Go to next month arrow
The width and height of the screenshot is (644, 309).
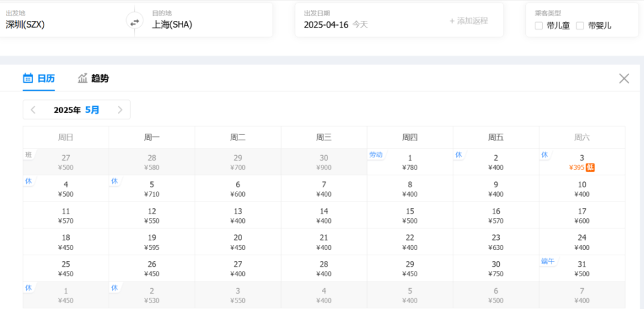click(x=120, y=110)
